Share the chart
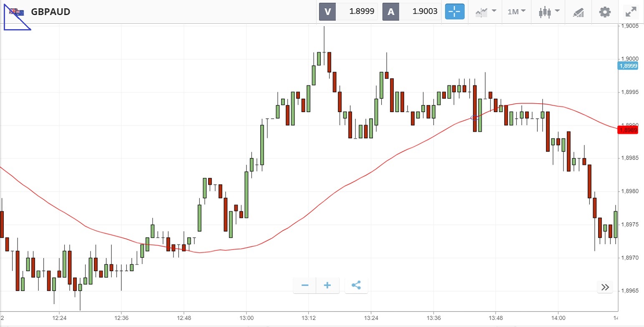This screenshot has width=644, height=327. [x=356, y=285]
